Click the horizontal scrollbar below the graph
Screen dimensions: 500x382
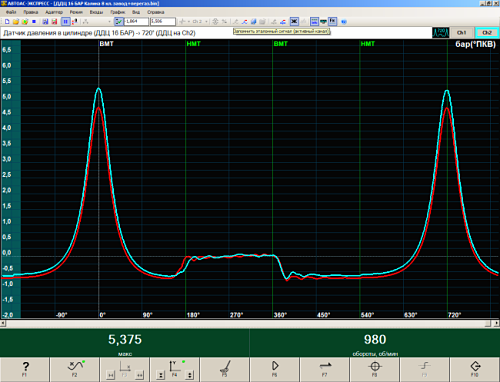coord(250,323)
